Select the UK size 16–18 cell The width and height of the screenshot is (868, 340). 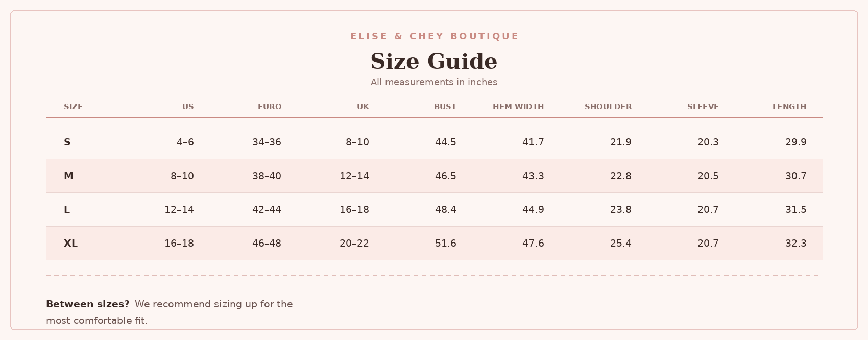point(354,210)
